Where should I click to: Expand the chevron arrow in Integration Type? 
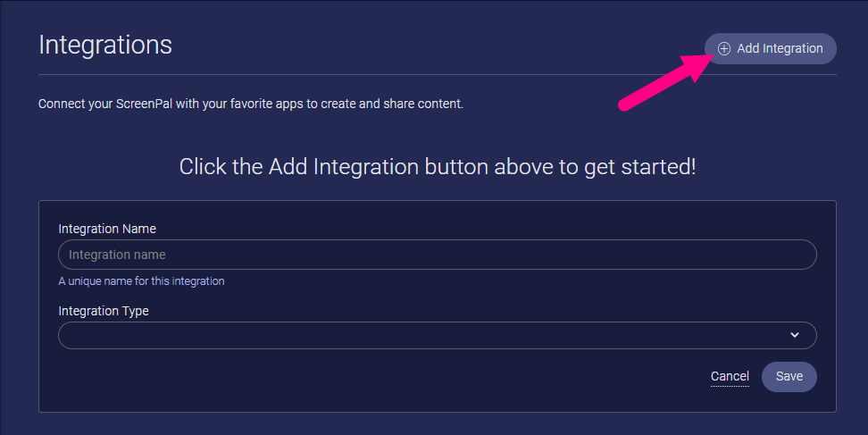click(795, 335)
